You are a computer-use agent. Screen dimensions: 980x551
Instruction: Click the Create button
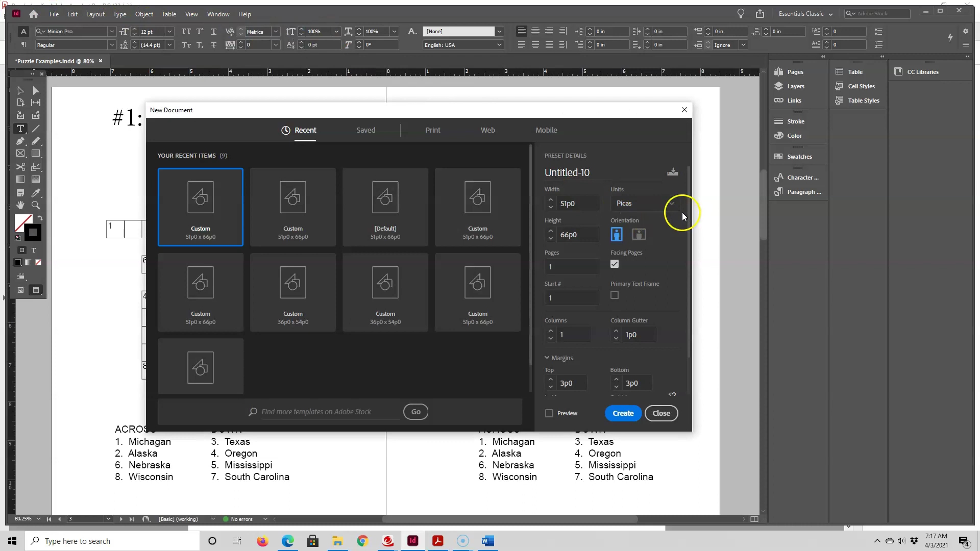tap(623, 412)
